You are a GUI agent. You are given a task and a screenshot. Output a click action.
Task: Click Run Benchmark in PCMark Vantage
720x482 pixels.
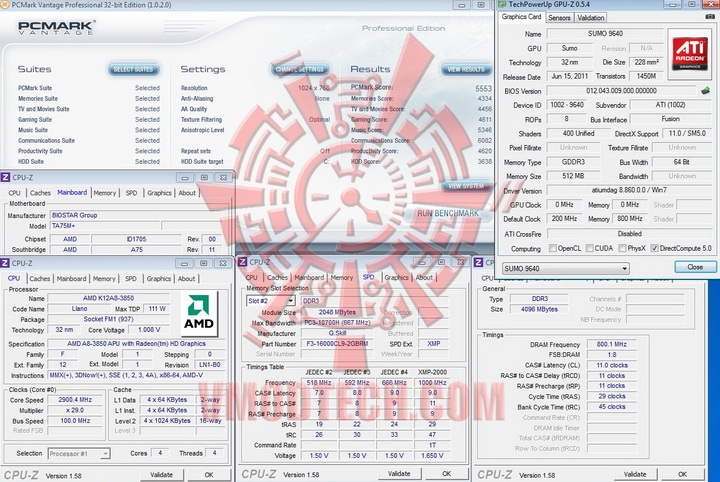coord(448,213)
